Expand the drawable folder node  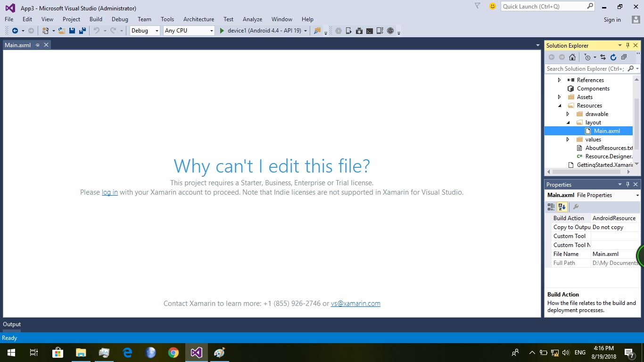pyautogui.click(x=568, y=114)
